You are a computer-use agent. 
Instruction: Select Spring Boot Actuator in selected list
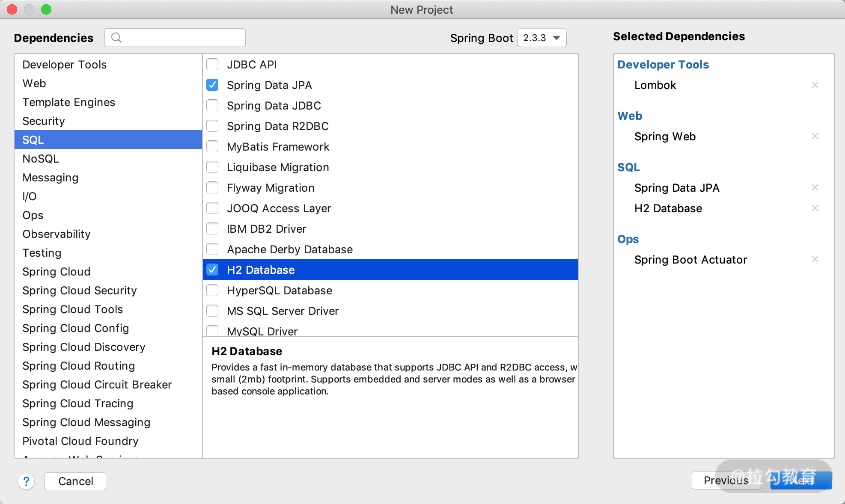(x=690, y=260)
